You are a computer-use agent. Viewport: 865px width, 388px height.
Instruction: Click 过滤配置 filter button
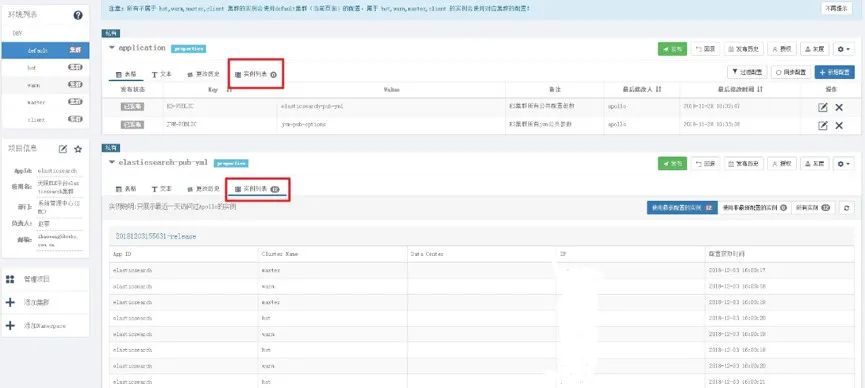tap(747, 72)
